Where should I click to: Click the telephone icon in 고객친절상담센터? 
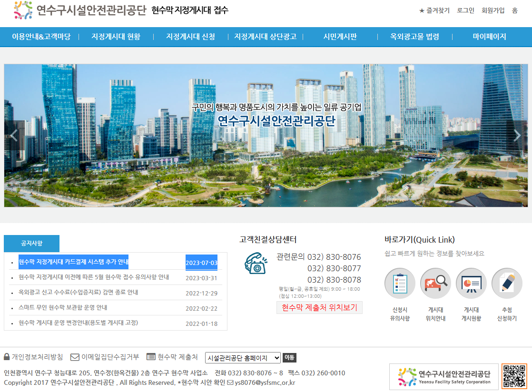(x=256, y=263)
